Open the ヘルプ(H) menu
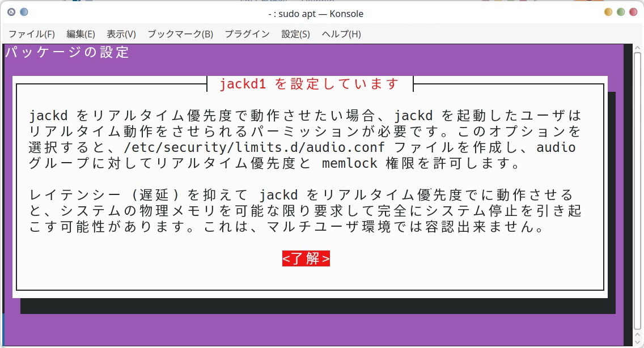The height and width of the screenshot is (348, 644). [341, 34]
